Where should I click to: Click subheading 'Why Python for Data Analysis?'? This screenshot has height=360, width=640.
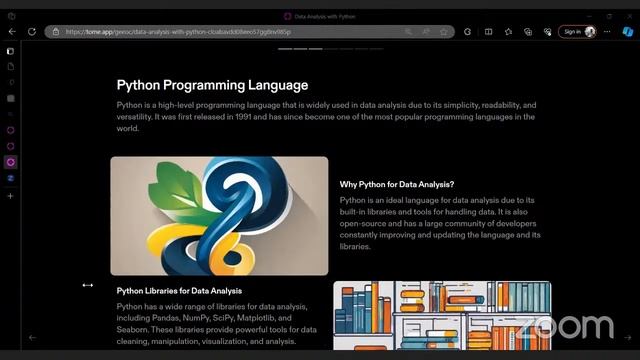[x=397, y=184]
